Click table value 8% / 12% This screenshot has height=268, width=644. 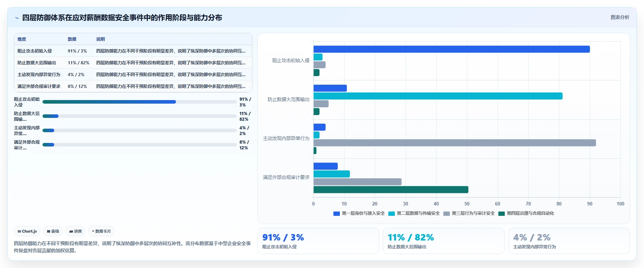coord(77,86)
